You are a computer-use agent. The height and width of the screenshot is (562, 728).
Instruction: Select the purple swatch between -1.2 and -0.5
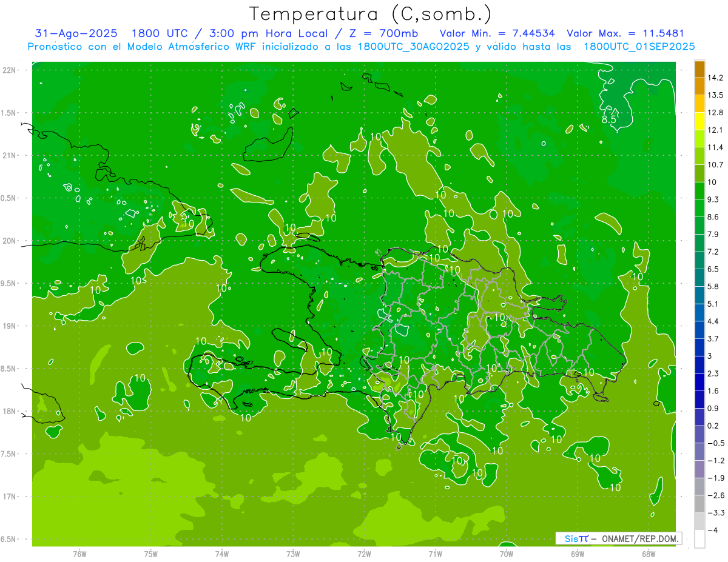pyautogui.click(x=699, y=452)
